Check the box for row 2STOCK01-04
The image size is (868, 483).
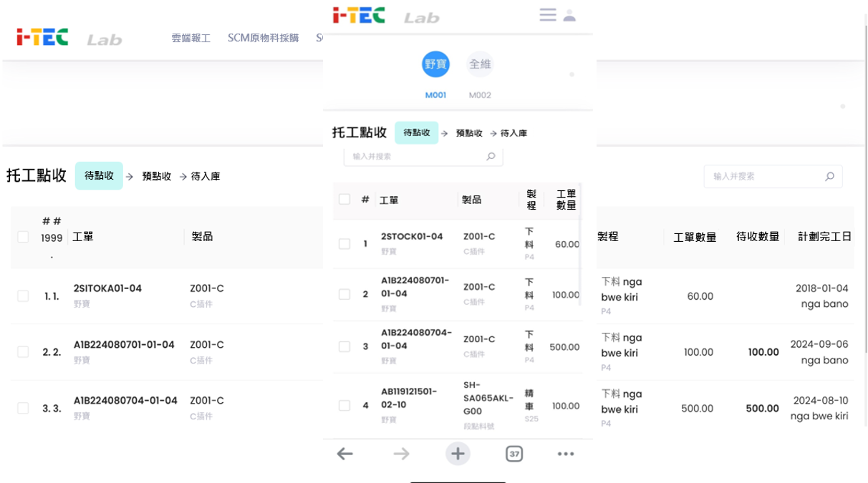(344, 244)
